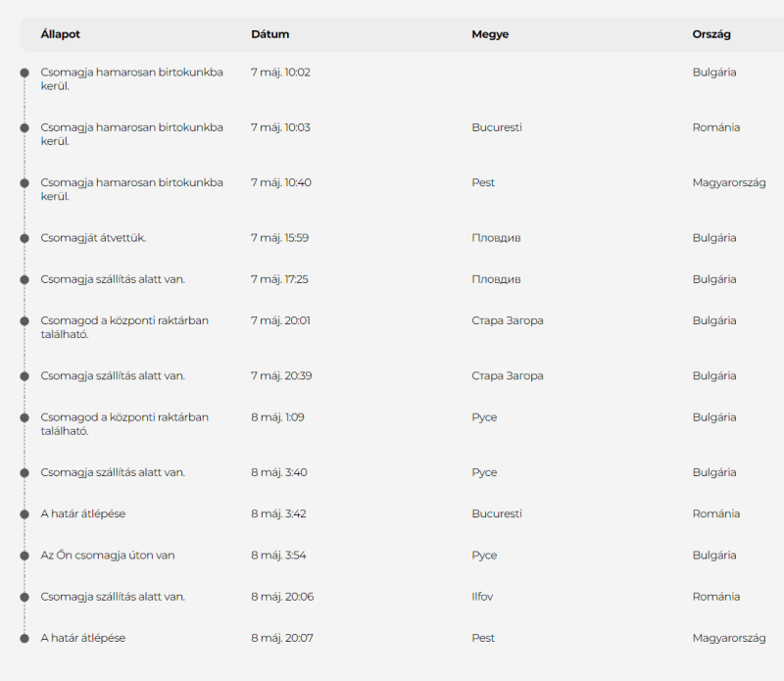Select timeline dot for 7 máj. 17:25
784x681 pixels.
tap(24, 279)
